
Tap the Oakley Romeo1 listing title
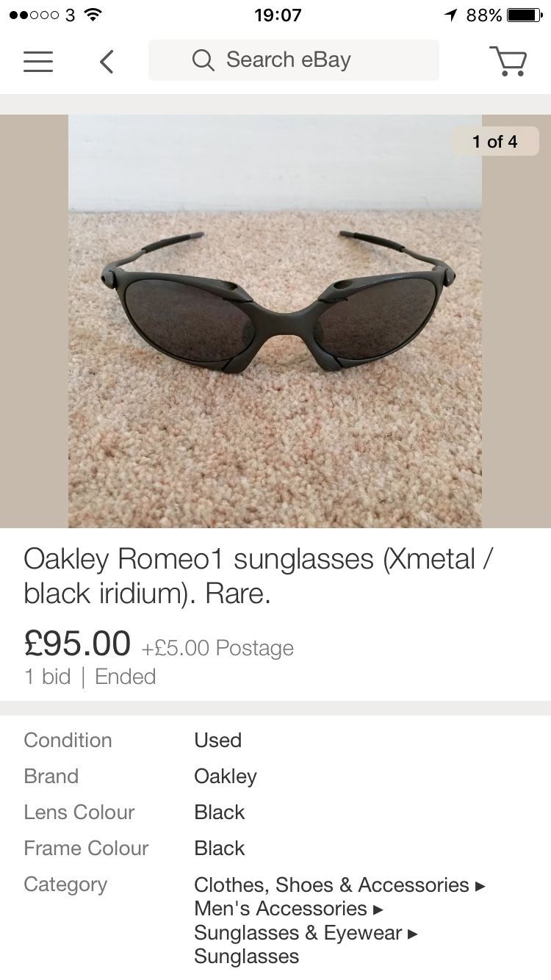point(259,576)
